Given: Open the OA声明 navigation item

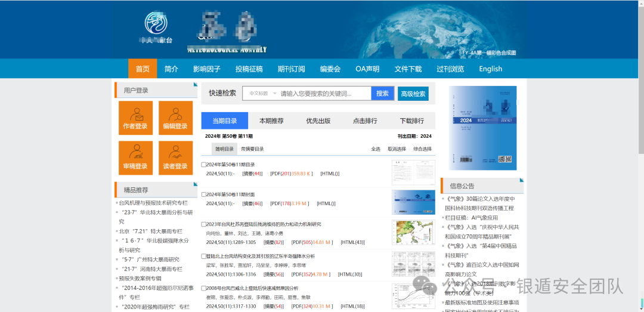Looking at the screenshot, I should [367, 69].
